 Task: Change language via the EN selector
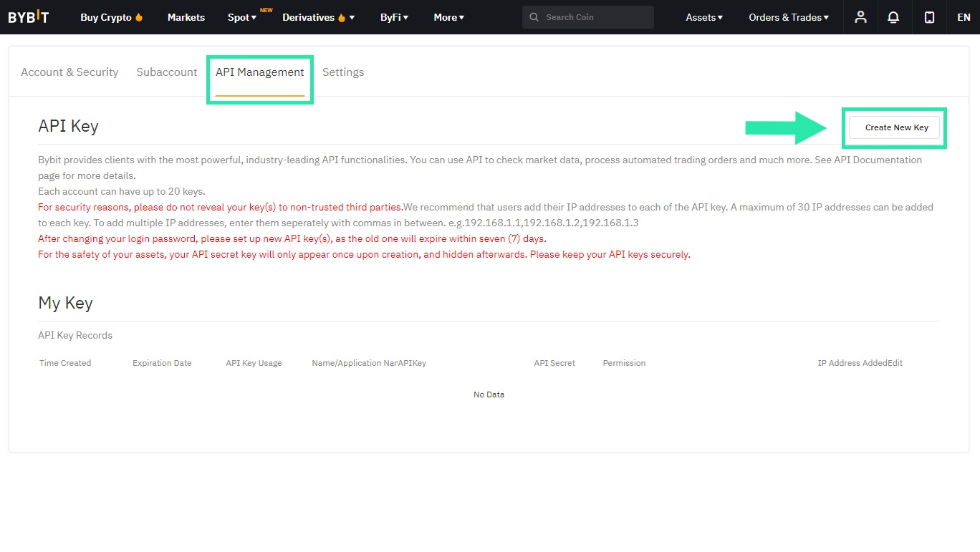point(964,17)
